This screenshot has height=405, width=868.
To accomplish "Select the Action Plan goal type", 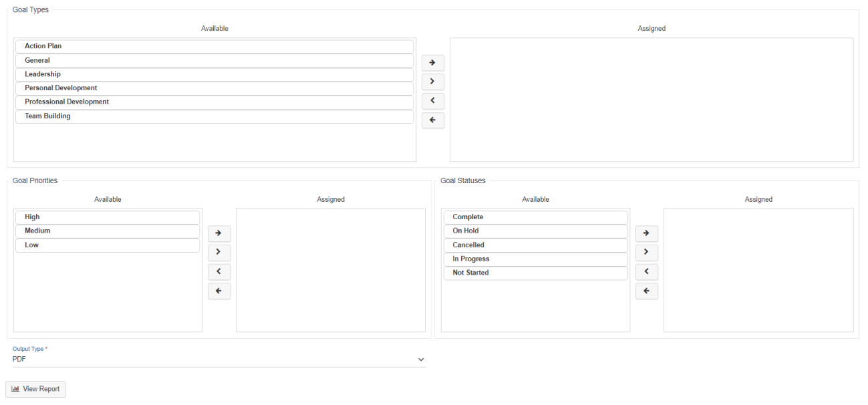I will click(214, 46).
